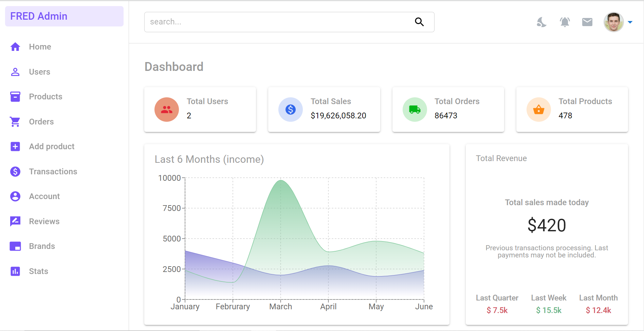Image resolution: width=644 pixels, height=331 pixels.
Task: Click the June label on chart axis
Action: click(x=424, y=307)
